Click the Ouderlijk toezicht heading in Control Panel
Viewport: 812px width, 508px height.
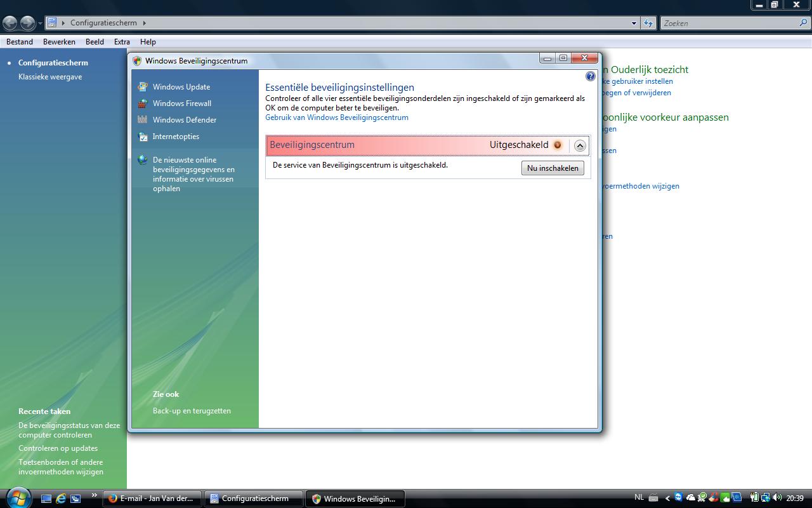[x=646, y=70]
